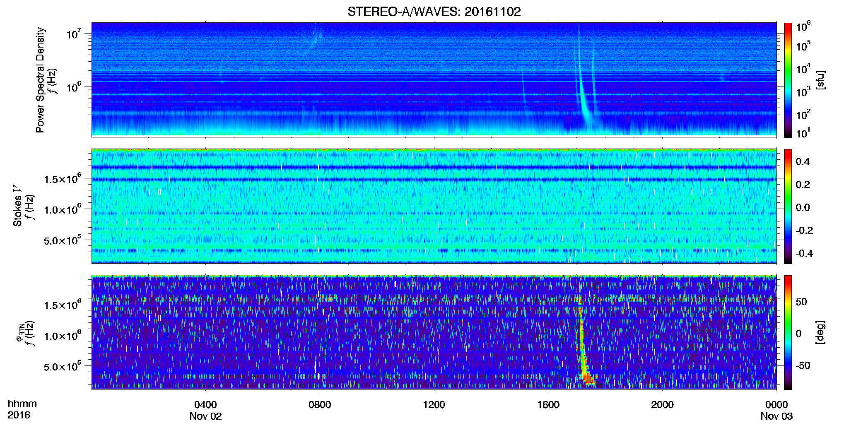Click the 10^5 label on the sfu color bar
The height and width of the screenshot is (447, 868).
tap(803, 46)
